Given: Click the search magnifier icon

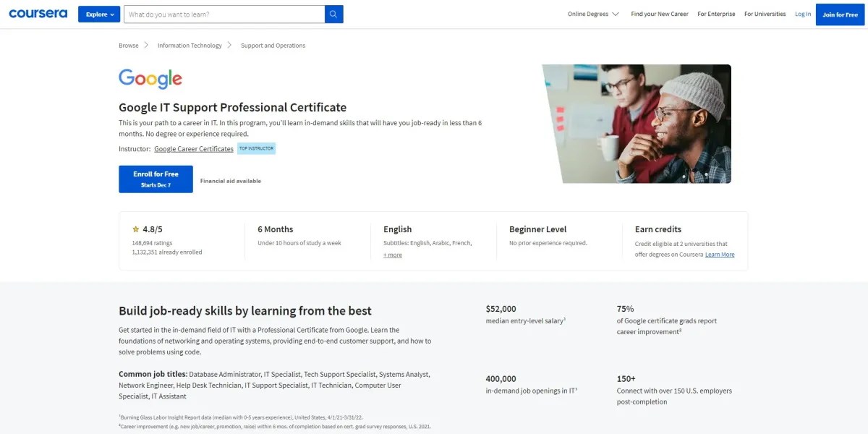Looking at the screenshot, I should click(x=333, y=13).
